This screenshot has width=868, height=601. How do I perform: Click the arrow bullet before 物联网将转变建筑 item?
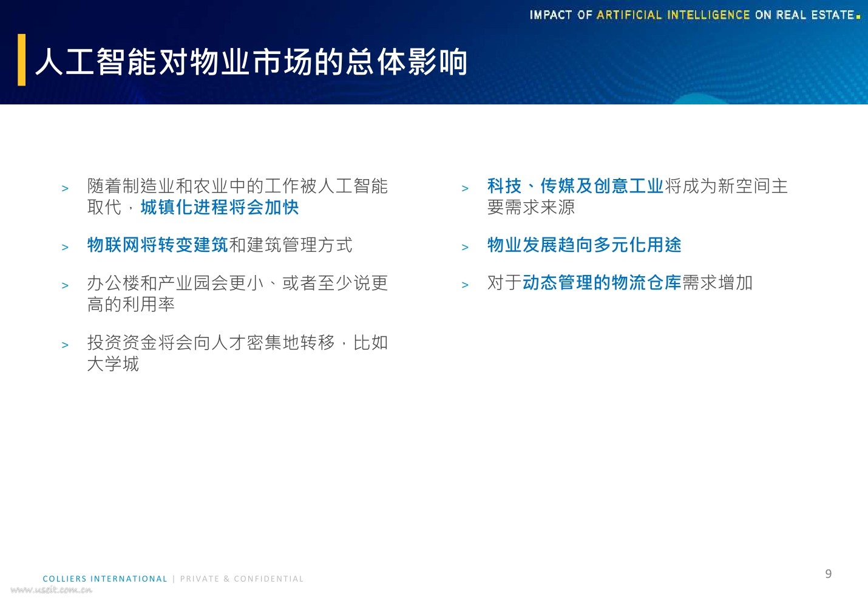pyautogui.click(x=66, y=247)
